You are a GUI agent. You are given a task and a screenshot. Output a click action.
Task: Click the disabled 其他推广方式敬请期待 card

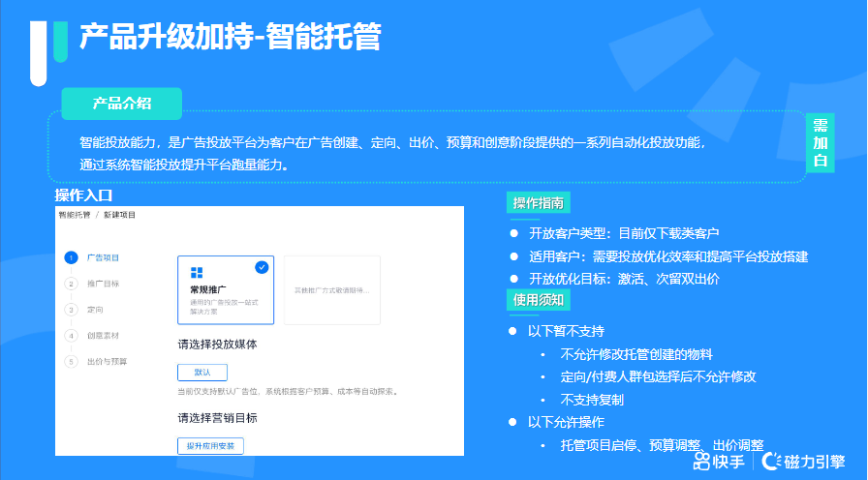click(x=332, y=289)
